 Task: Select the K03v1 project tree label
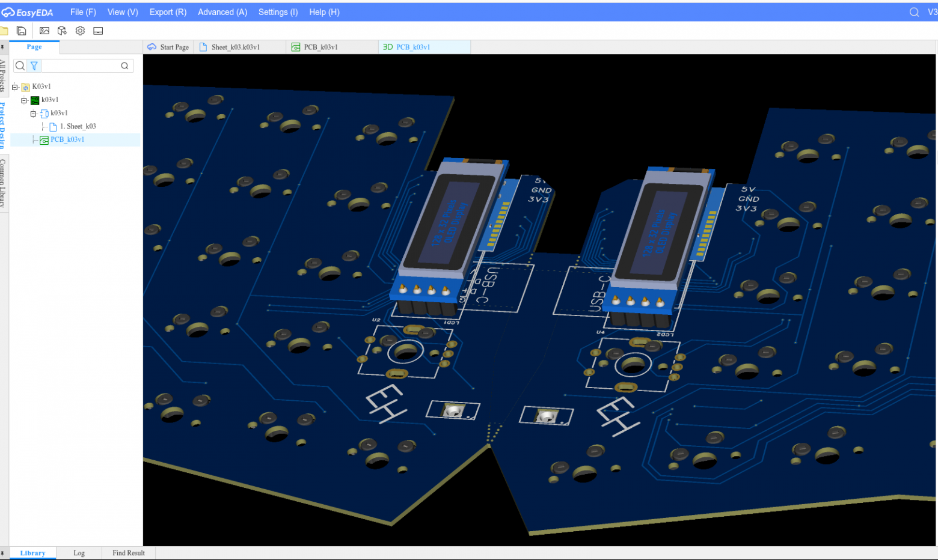(x=41, y=87)
